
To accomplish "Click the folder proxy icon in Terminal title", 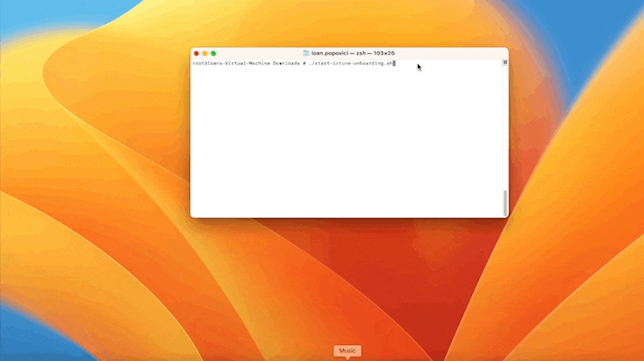I will click(306, 53).
